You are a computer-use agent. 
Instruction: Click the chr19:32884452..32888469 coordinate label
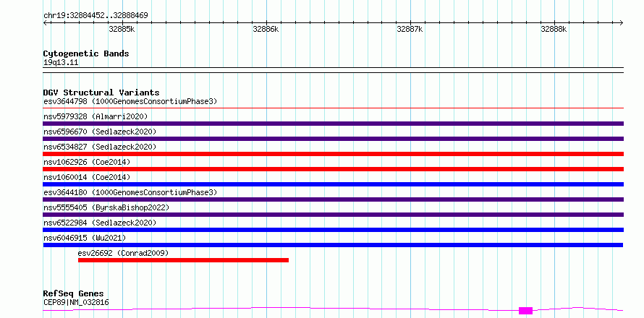pos(96,16)
